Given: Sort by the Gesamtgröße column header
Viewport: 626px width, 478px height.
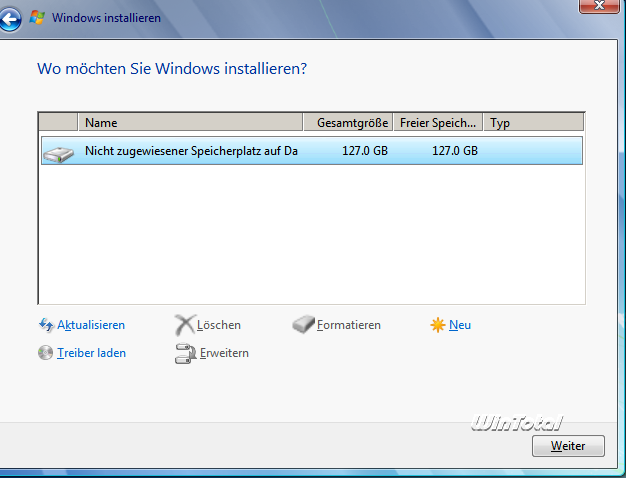Looking at the screenshot, I should click(348, 122).
